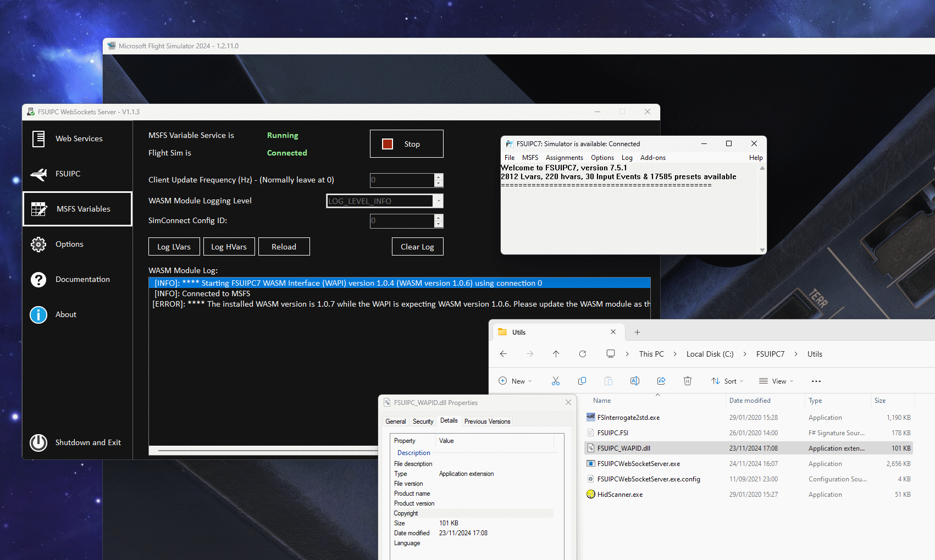
Task: Select the WASM version ERROR log line
Action: click(x=400, y=304)
